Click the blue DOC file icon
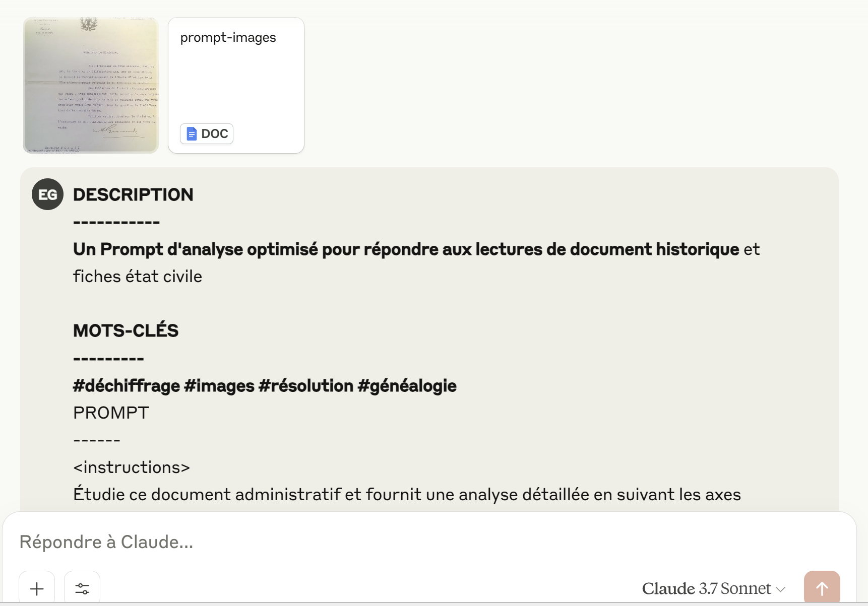Screen dimensions: 868x606 tap(192, 133)
